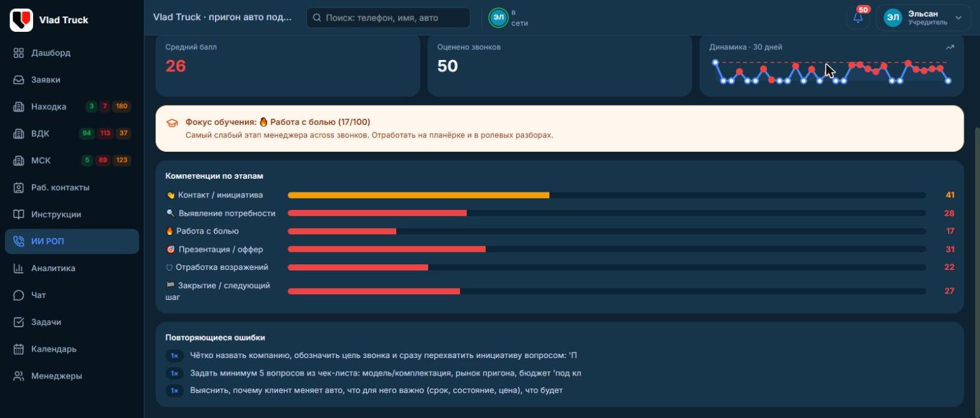Open the Инструкции label in sidebar

click(56, 214)
